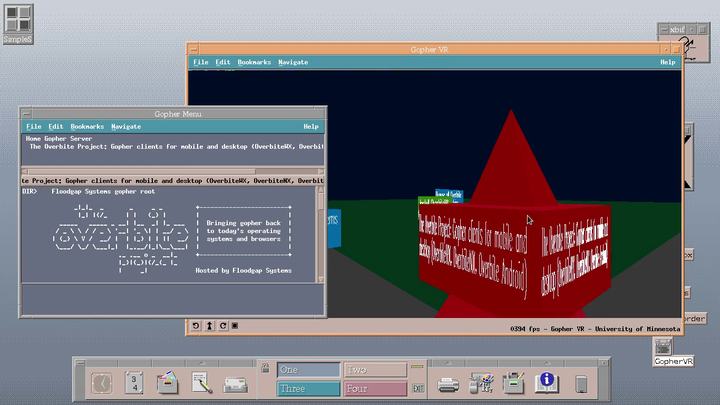Launch the text editor notepad-and-pencil icon
This screenshot has height=405, width=720.
pyautogui.click(x=201, y=382)
